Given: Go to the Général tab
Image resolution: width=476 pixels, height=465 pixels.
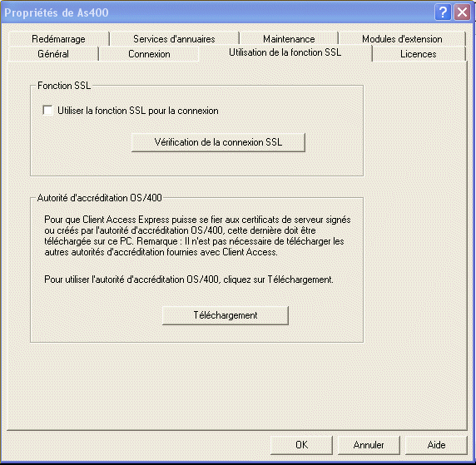Looking at the screenshot, I should pos(53,54).
